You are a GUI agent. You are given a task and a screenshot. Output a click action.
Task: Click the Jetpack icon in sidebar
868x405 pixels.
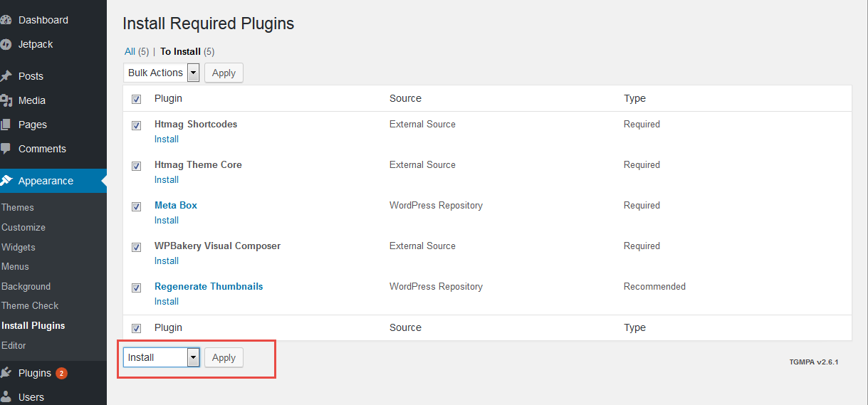6,44
